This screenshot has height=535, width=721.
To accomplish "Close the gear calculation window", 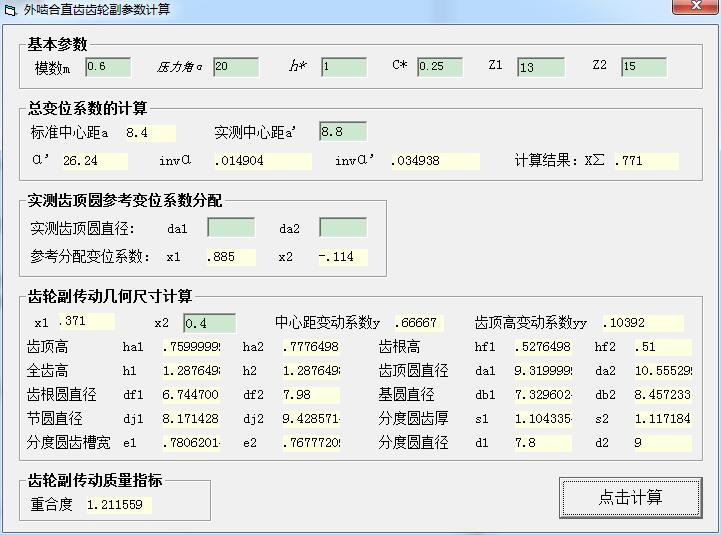I will [696, 6].
